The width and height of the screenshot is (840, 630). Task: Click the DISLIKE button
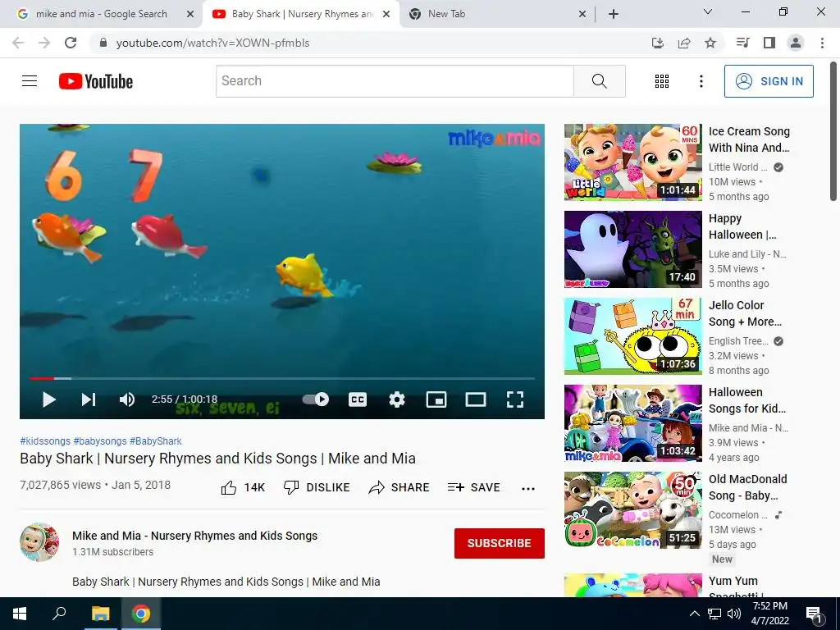[317, 487]
